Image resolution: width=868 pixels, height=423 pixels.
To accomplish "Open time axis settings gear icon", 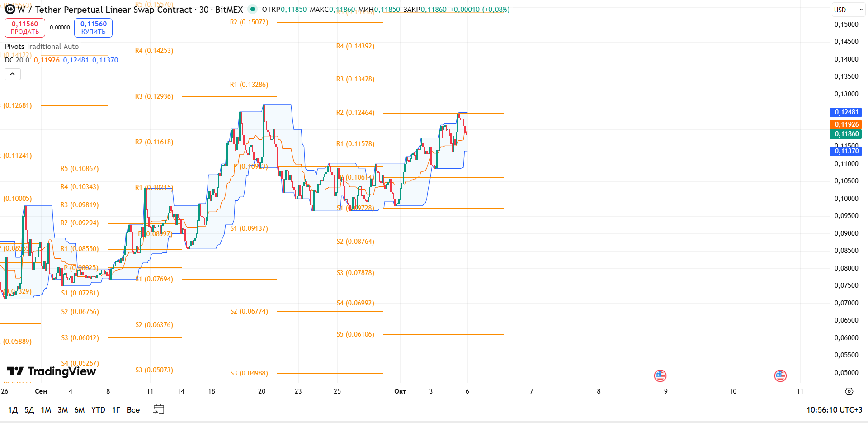I will coord(849,391).
